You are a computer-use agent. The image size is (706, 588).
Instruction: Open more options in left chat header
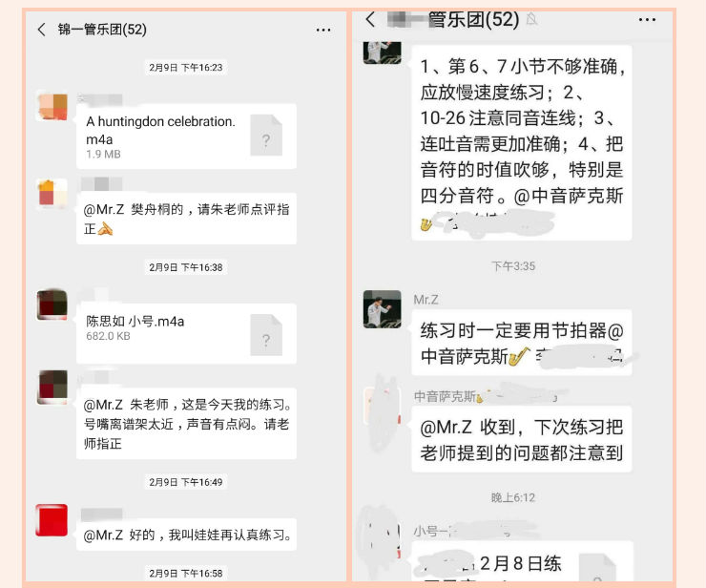click(323, 31)
